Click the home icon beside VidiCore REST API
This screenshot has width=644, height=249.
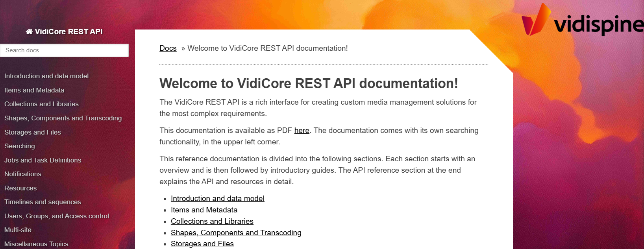pos(29,31)
